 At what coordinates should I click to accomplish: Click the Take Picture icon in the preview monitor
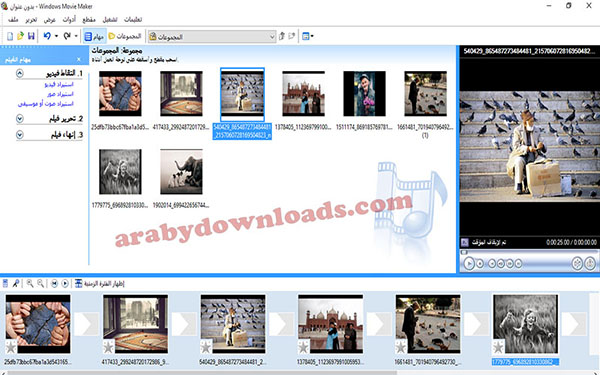pos(590,263)
